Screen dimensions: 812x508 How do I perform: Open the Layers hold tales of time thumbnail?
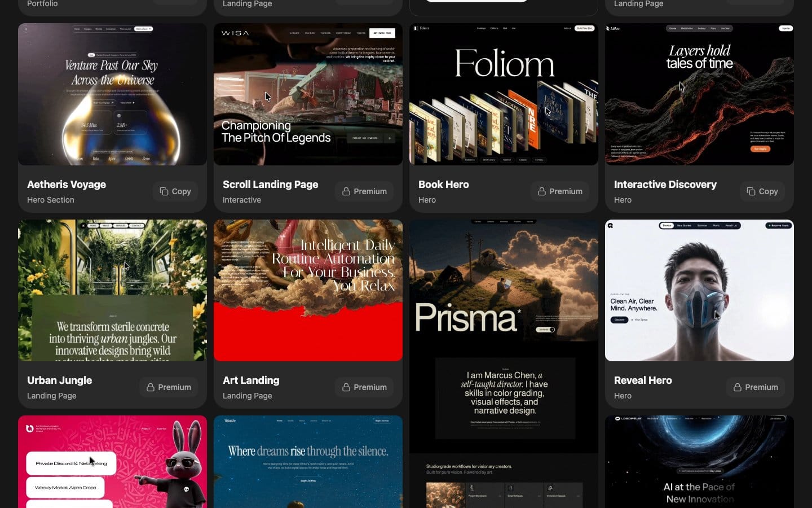click(699, 94)
